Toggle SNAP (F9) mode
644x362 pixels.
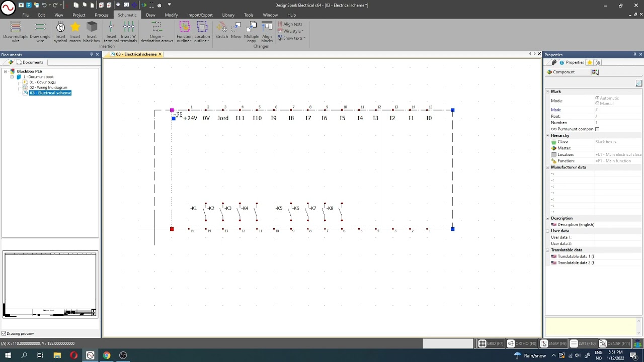[553, 343]
